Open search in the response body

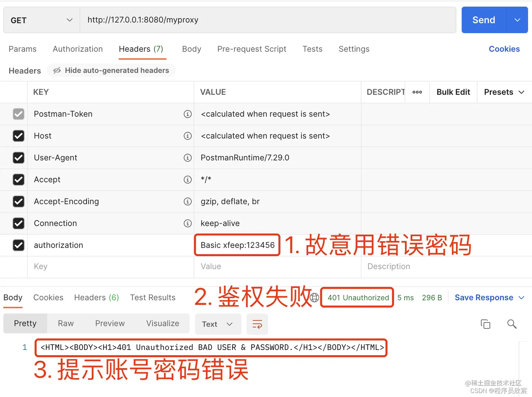click(x=512, y=324)
